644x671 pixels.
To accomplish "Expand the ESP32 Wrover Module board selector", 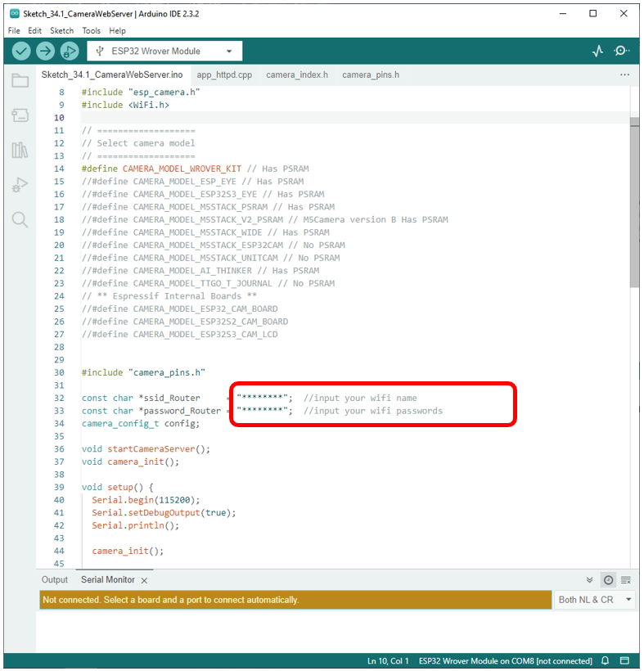I will click(164, 52).
